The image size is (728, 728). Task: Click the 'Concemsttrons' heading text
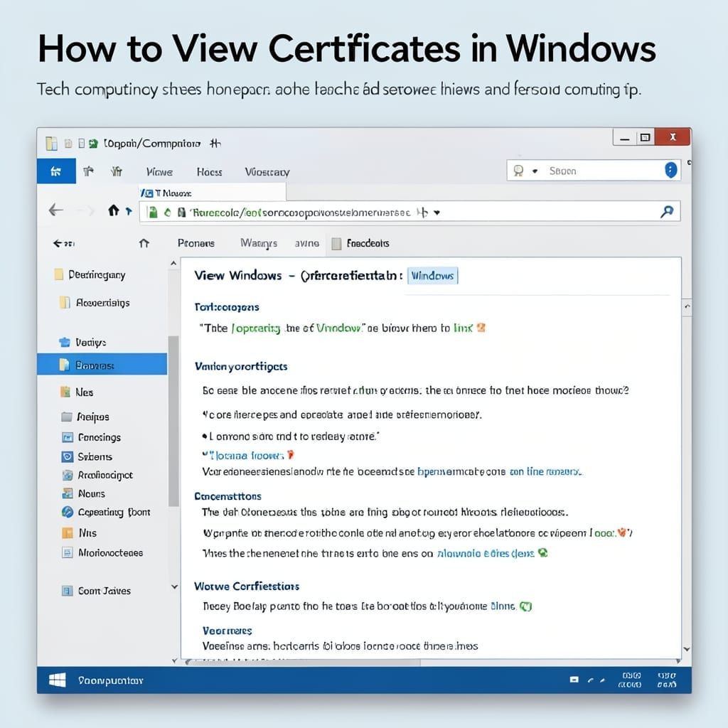pos(227,496)
